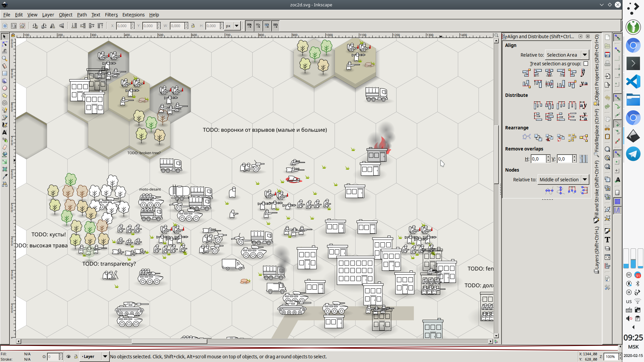
Task: Select the Node edit tool
Action: coord(5,44)
